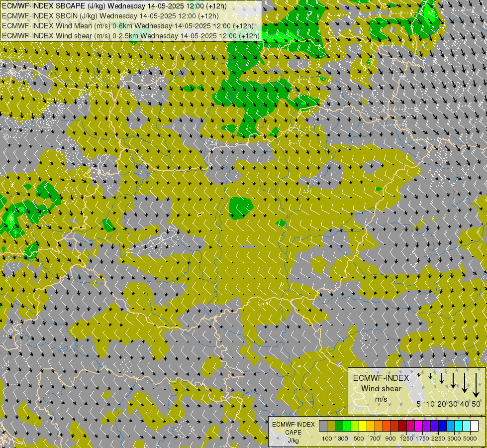
Task: Click the '300' CAPE legend value
Action: tap(343, 439)
